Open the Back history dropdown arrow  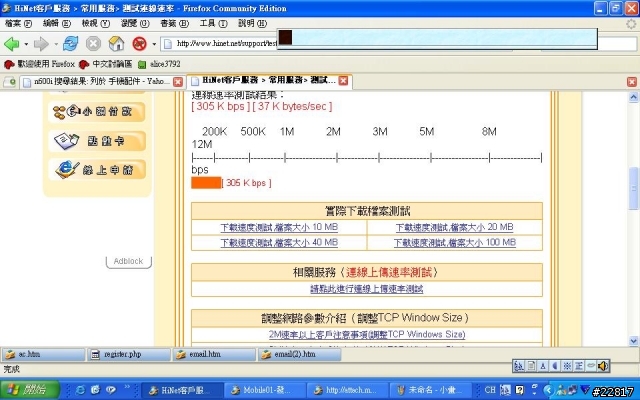[x=26, y=44]
